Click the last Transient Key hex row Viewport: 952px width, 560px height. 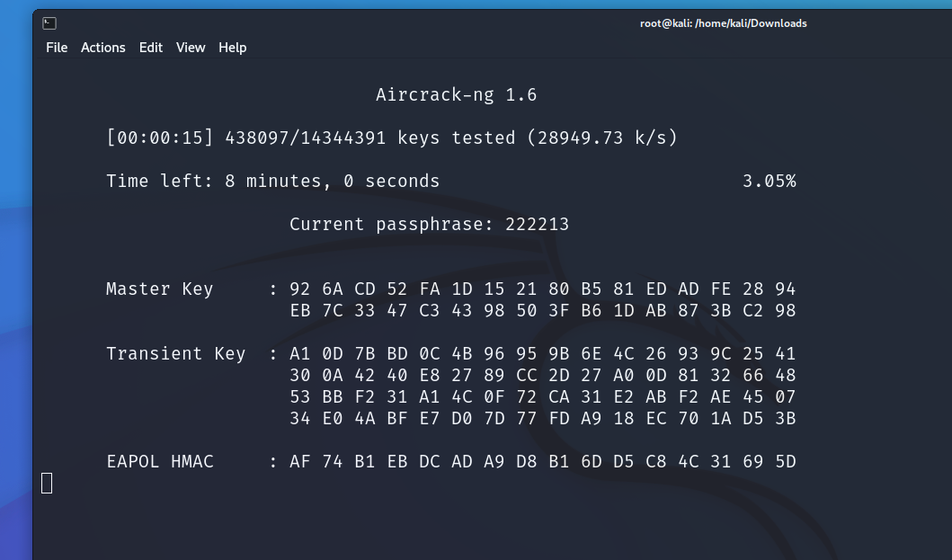pos(543,418)
